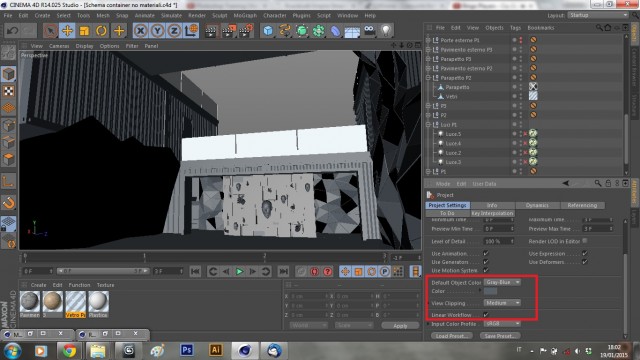Image resolution: width=640 pixels, height=360 pixels.
Task: Click the Apply button in coordinates
Action: coord(400,326)
